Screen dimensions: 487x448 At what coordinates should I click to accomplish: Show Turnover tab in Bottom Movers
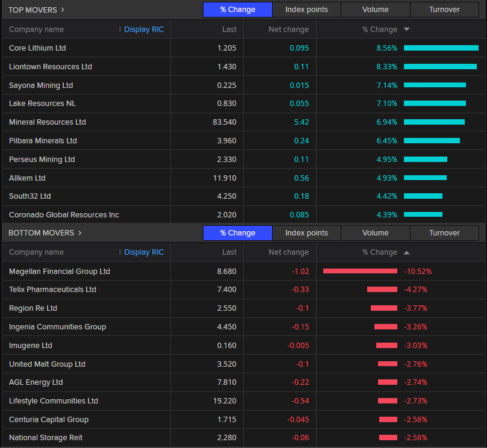(x=444, y=233)
